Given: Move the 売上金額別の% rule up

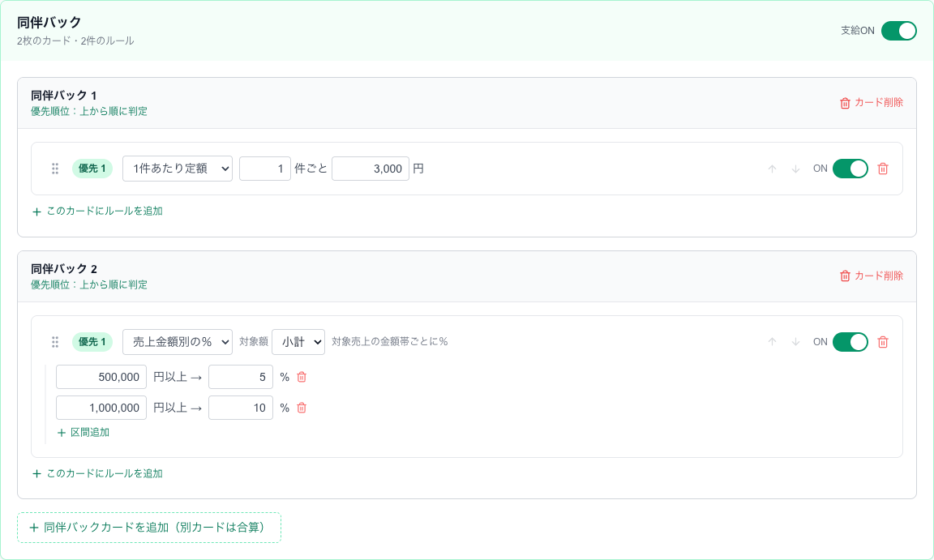Looking at the screenshot, I should tap(772, 342).
